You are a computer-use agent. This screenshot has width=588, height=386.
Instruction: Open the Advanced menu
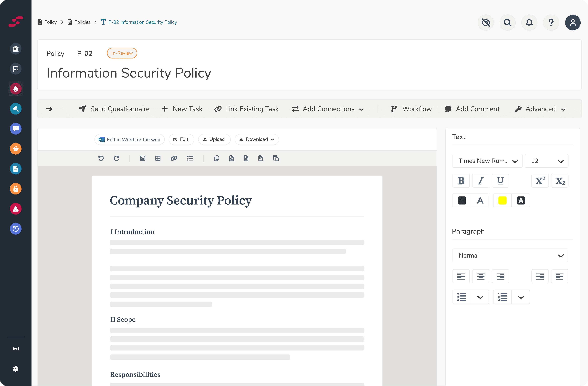(x=540, y=109)
